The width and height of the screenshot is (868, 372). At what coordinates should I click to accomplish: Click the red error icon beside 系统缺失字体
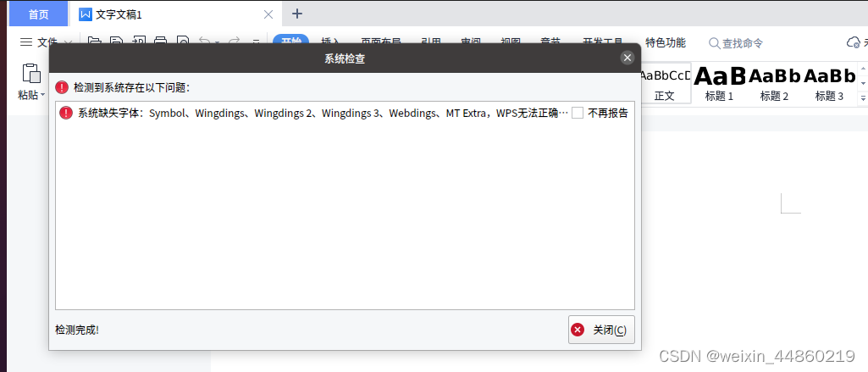coord(66,113)
